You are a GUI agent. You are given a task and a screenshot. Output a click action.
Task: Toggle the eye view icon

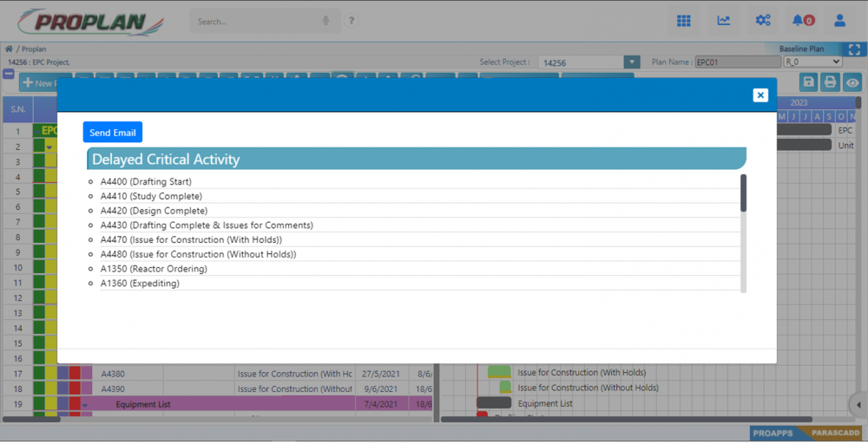[x=852, y=82]
